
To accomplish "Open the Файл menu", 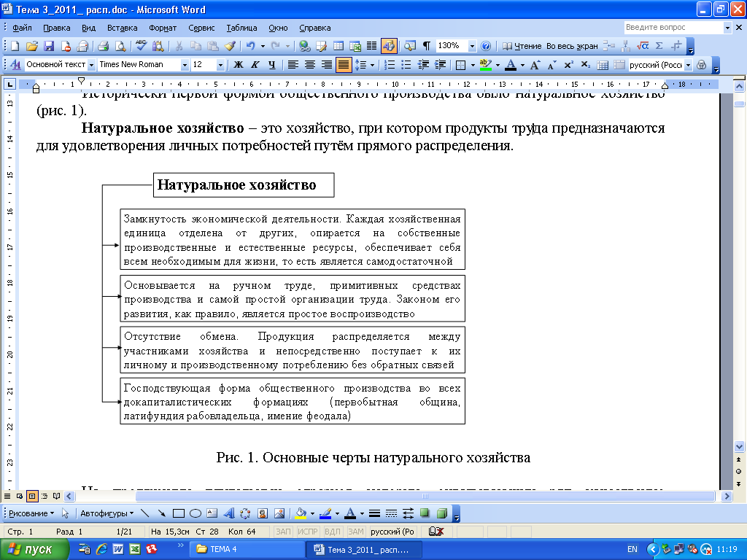I will (x=22, y=28).
